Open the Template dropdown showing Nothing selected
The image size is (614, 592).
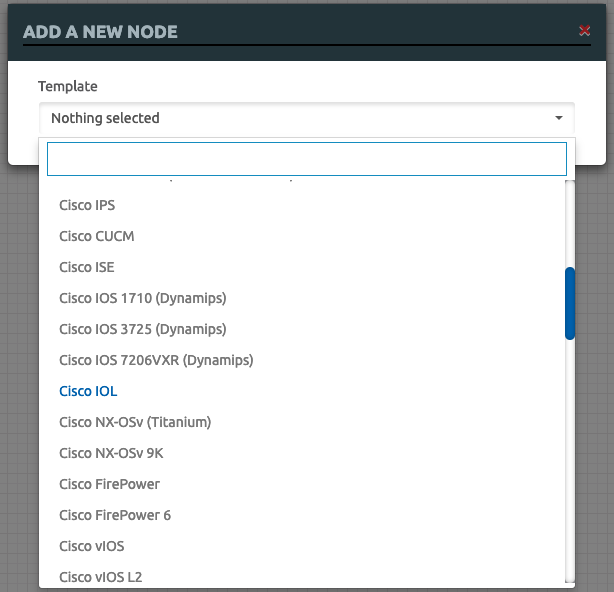307,118
